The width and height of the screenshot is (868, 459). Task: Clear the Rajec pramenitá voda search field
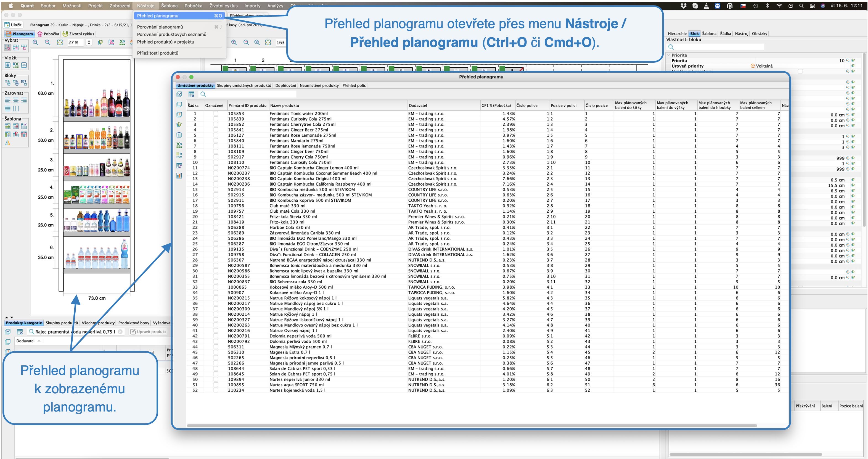[120, 332]
